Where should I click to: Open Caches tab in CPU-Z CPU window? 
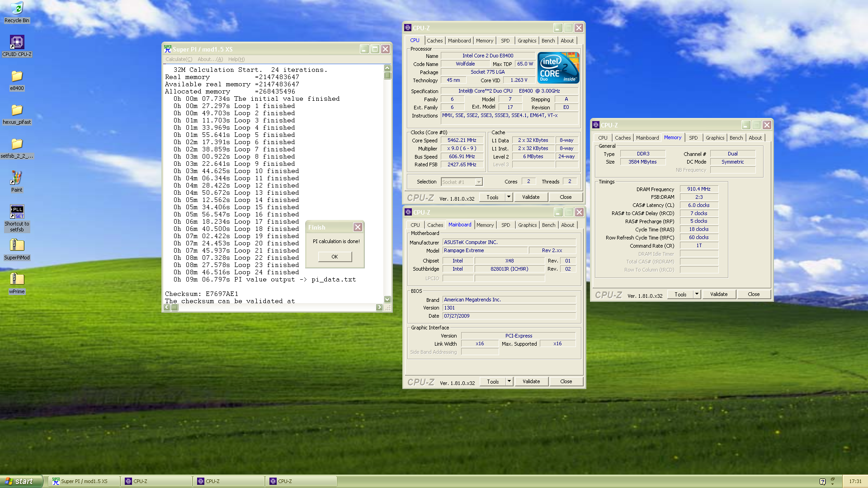point(435,41)
